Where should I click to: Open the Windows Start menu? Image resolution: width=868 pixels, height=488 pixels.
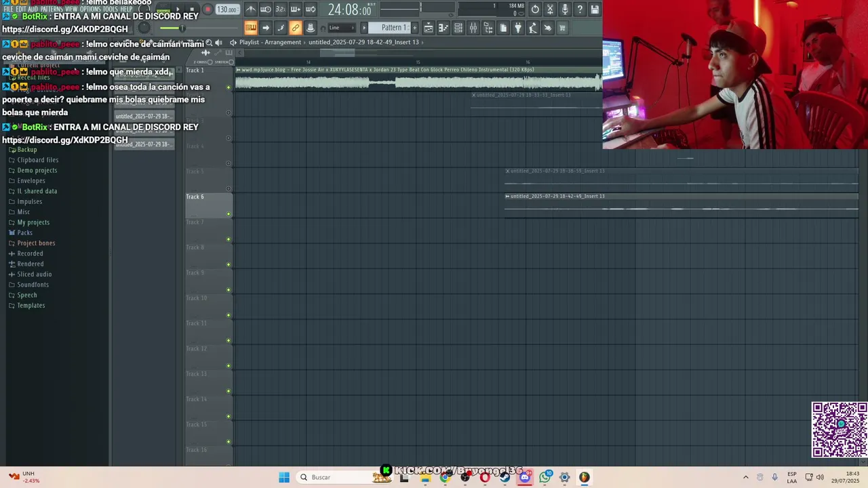[284, 477]
